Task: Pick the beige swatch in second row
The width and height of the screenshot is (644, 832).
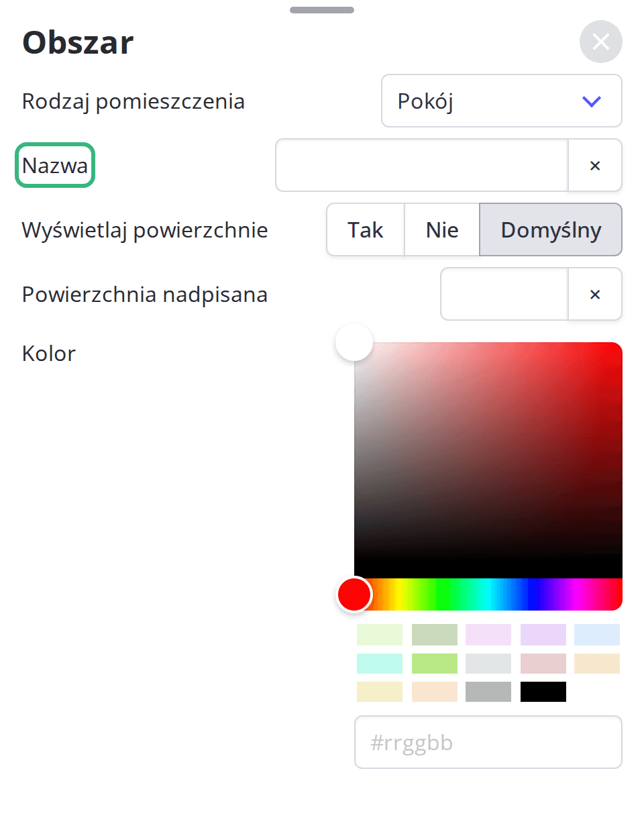Action: pos(597,664)
